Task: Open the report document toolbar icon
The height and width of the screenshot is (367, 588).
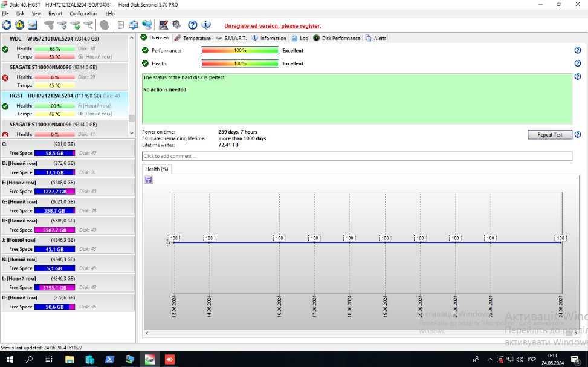Action: coord(121,25)
